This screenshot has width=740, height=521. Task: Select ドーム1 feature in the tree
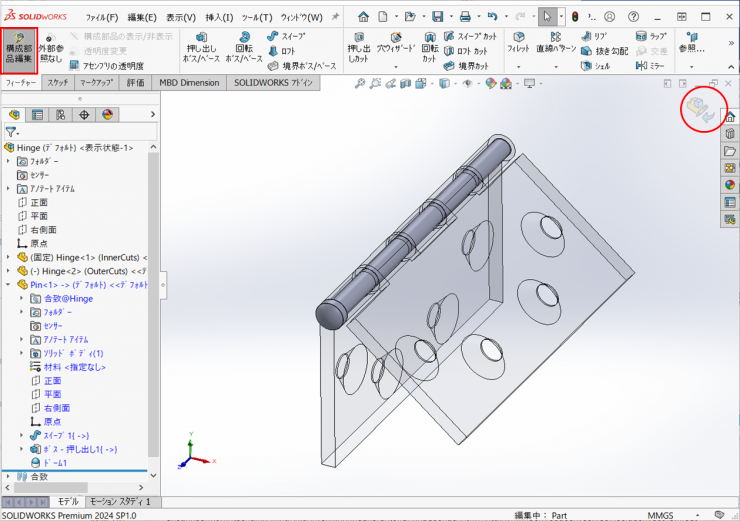point(55,463)
